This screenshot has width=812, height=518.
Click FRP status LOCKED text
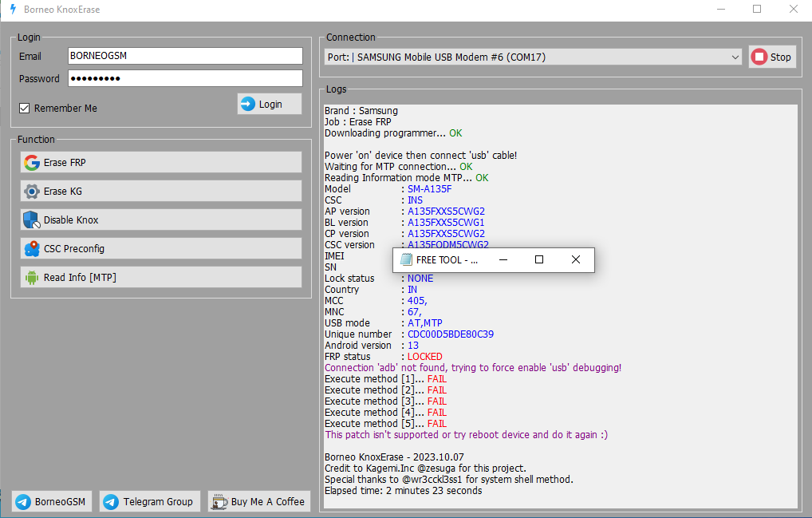click(424, 357)
